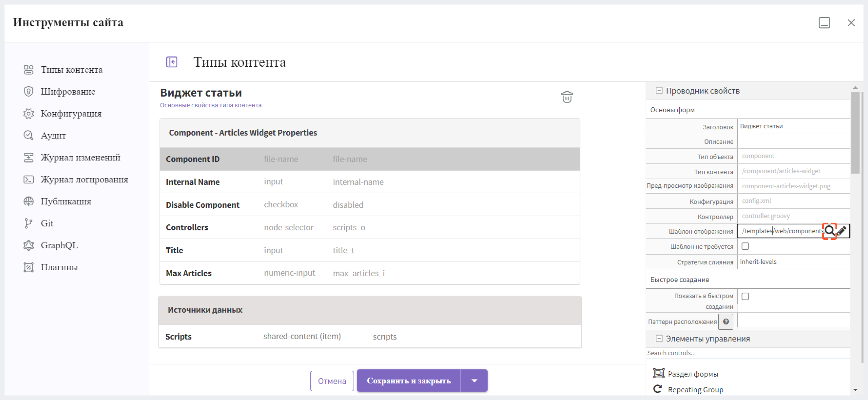Edit display template with pencil icon
This screenshot has width=868, height=400.
[x=842, y=231]
